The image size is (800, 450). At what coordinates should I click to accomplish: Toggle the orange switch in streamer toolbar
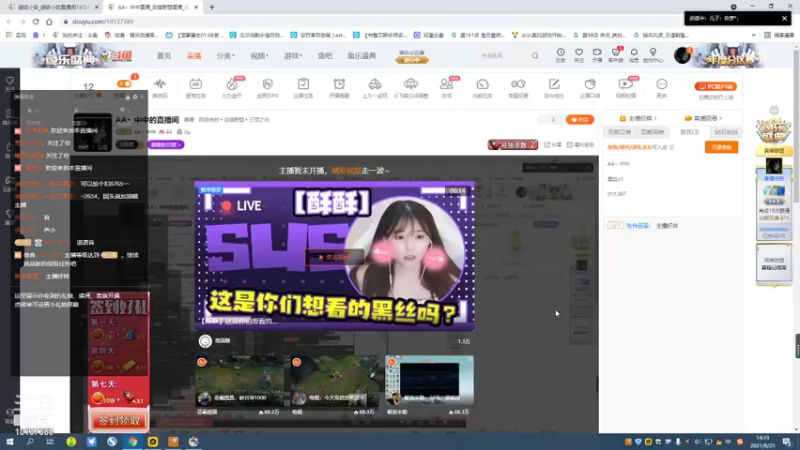[x=124, y=84]
